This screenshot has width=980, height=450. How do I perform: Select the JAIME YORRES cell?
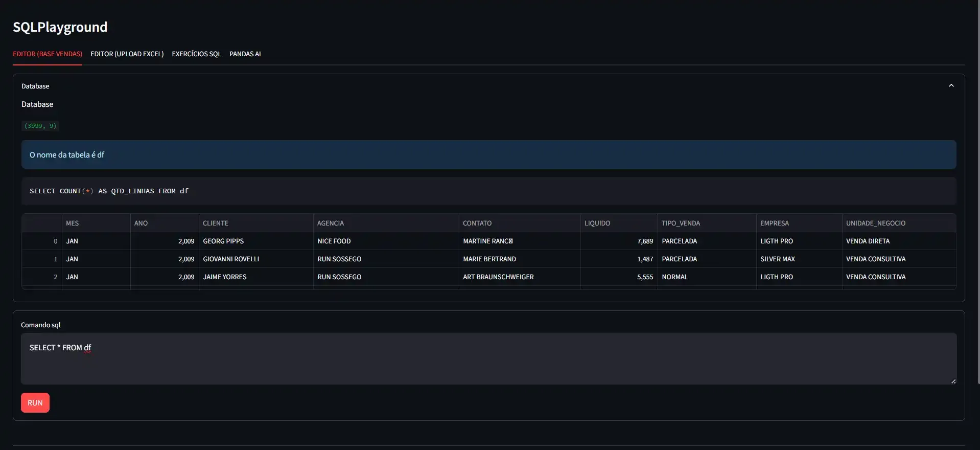pos(256,277)
